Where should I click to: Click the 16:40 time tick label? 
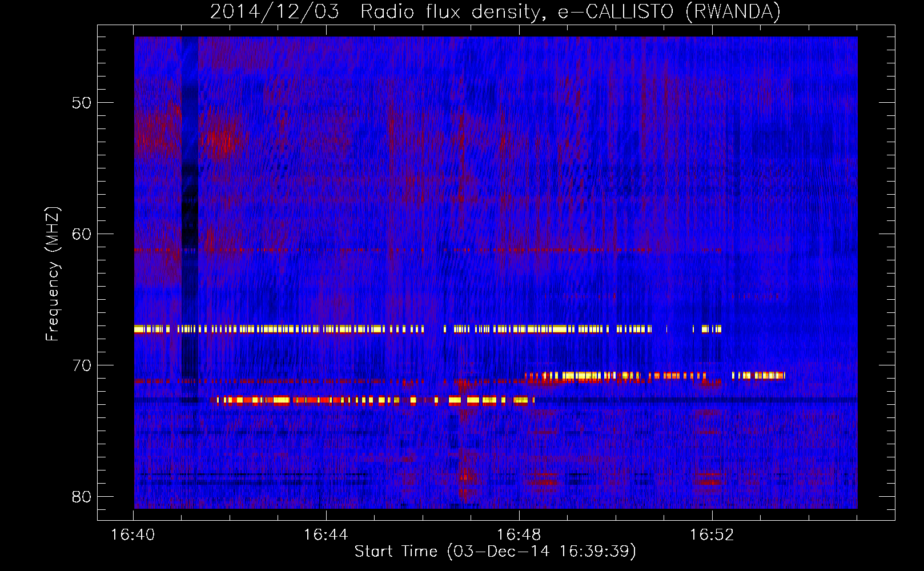click(133, 534)
